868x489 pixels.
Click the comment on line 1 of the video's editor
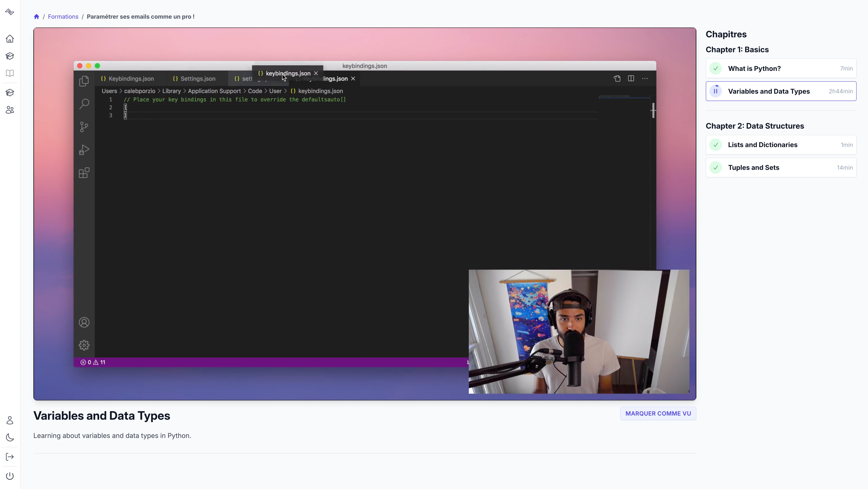point(234,99)
